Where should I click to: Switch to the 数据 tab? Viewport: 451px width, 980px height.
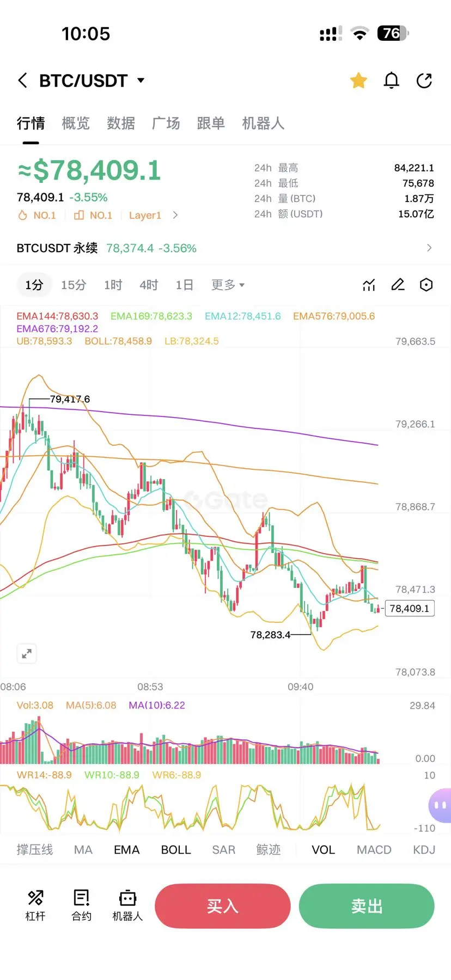pos(121,124)
